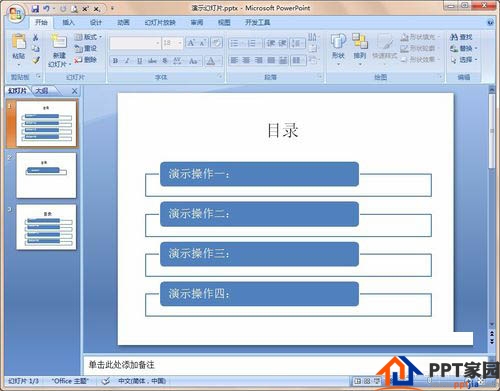Open the 形状轮廓 shape outline dropdown
This screenshot has height=391, width=500.
[420, 48]
